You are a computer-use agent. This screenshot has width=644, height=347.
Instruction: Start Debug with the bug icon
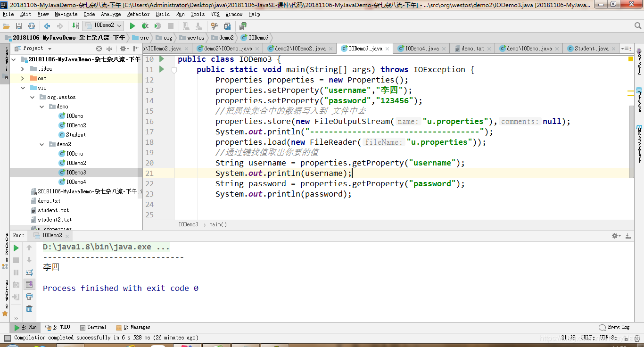[x=145, y=26]
